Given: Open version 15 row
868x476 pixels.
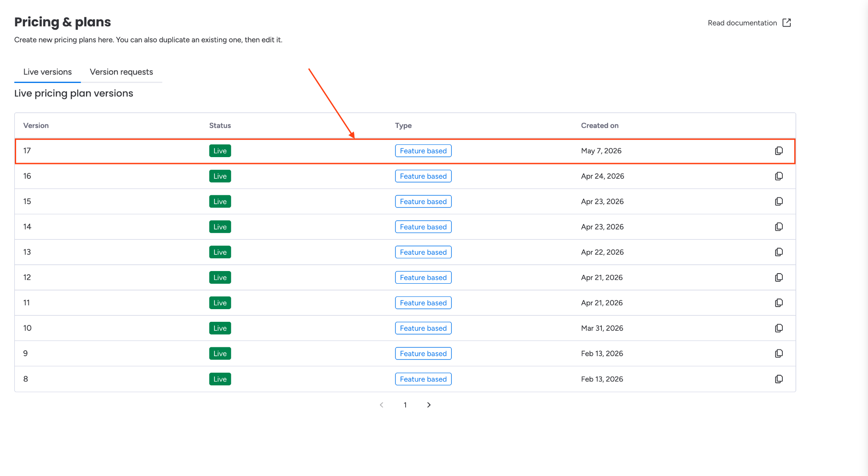Looking at the screenshot, I should point(405,202).
